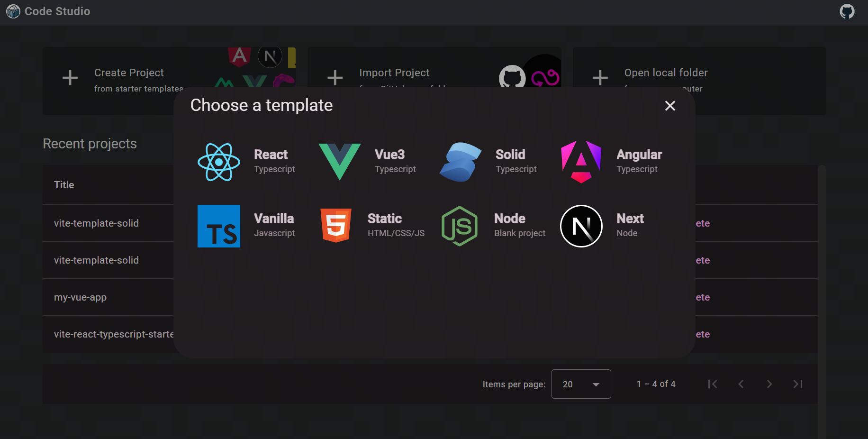Click the Create Project card title
The width and height of the screenshot is (868, 439).
129,73
